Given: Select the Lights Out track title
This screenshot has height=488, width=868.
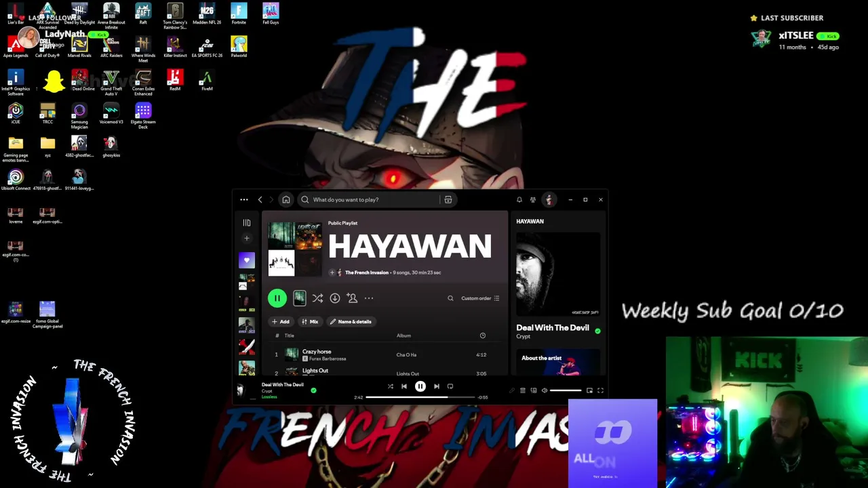Looking at the screenshot, I should click(315, 371).
